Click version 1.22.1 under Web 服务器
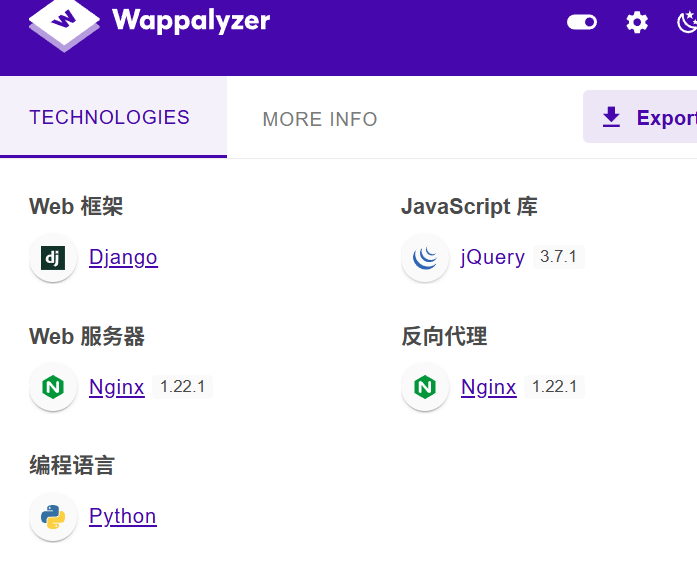The height and width of the screenshot is (578, 697). click(x=182, y=387)
